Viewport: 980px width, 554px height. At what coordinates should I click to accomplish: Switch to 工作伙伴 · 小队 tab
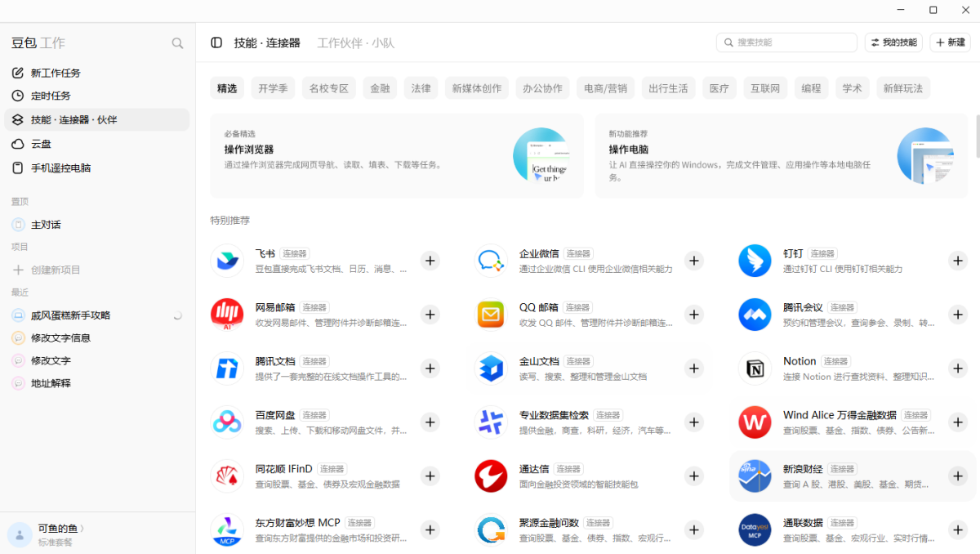pyautogui.click(x=355, y=42)
